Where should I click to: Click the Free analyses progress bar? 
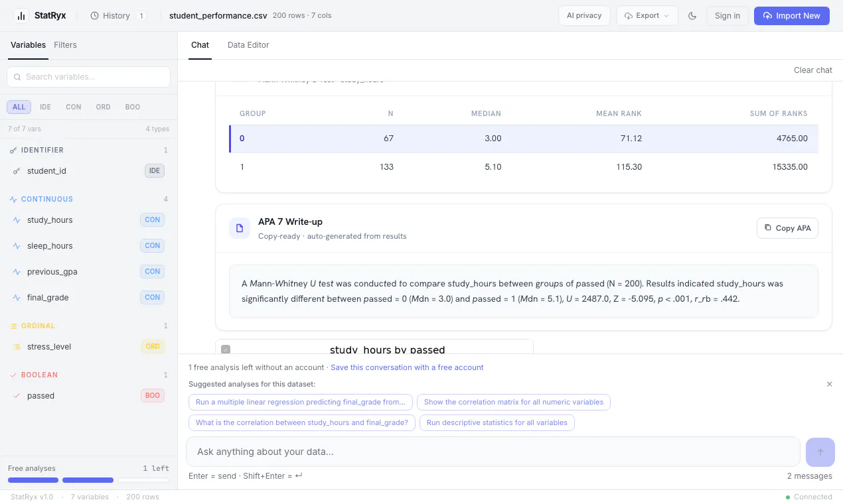(x=88, y=480)
